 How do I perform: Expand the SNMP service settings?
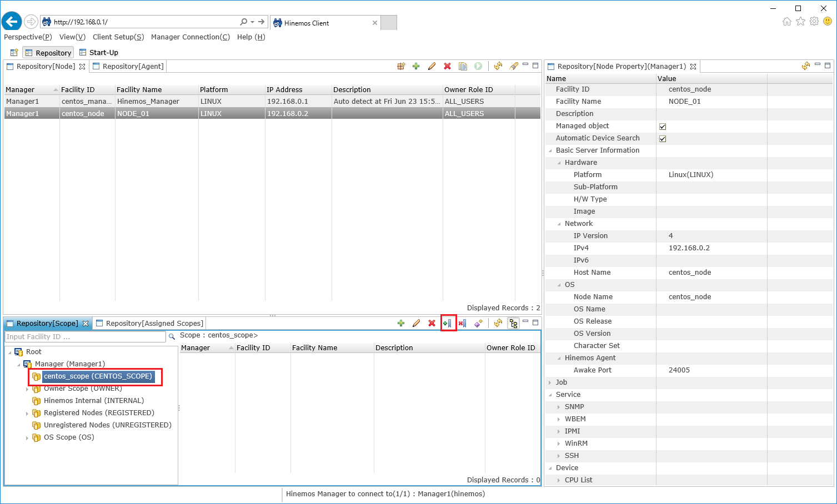(559, 407)
